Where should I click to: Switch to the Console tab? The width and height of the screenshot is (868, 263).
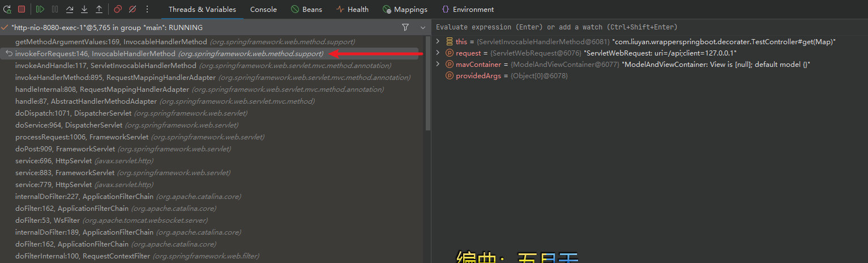click(x=263, y=9)
